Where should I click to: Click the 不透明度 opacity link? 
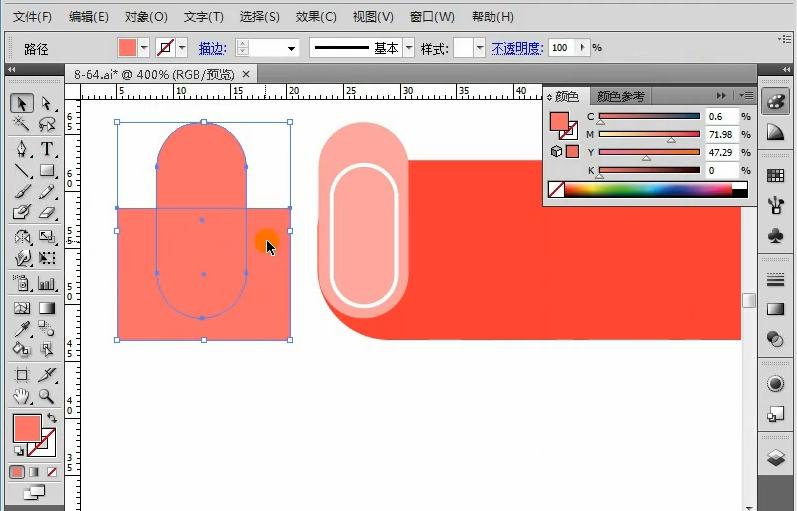pos(516,48)
